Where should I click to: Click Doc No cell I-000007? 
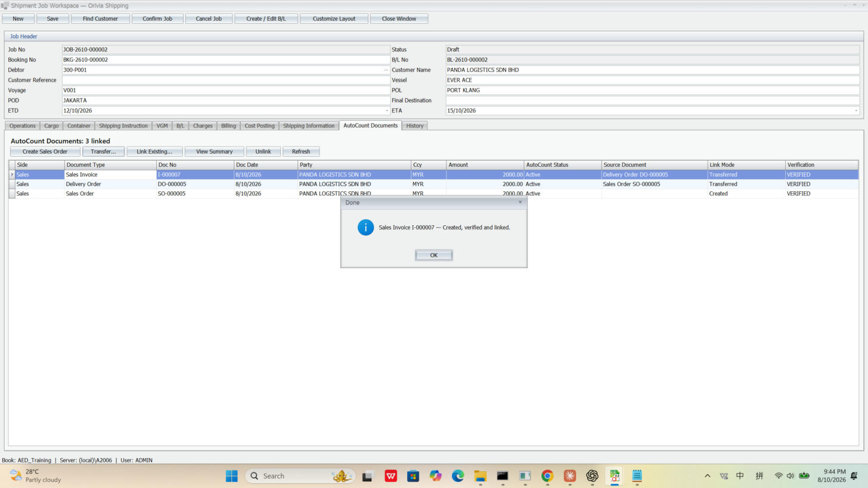click(x=195, y=175)
